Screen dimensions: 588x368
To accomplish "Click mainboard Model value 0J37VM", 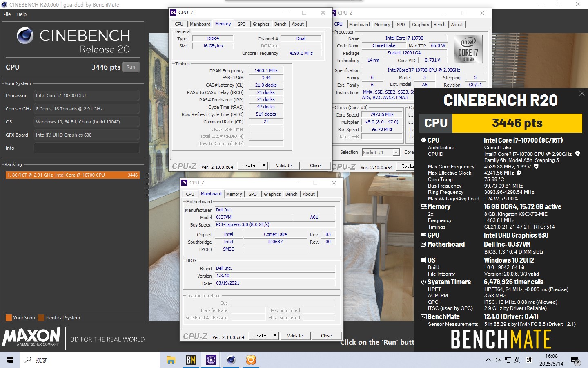I will click(253, 217).
